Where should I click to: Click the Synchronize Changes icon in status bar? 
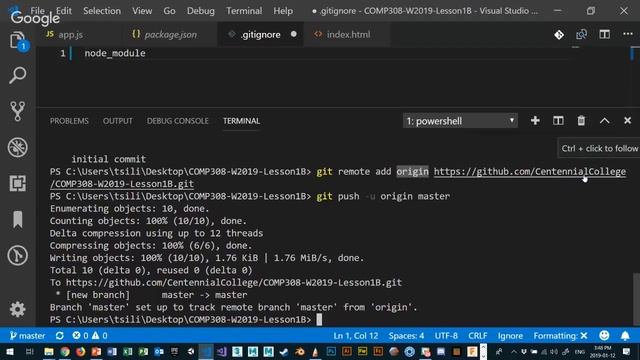60,336
